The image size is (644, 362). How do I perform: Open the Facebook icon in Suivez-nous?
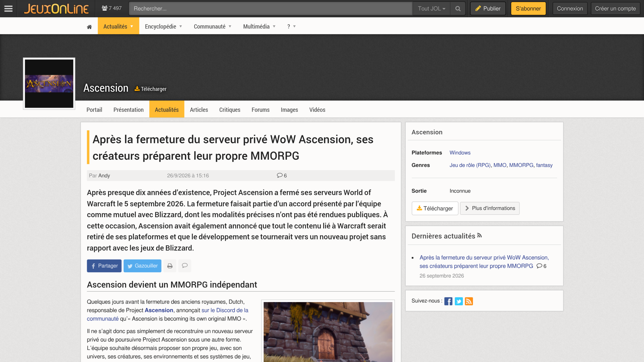(x=448, y=301)
